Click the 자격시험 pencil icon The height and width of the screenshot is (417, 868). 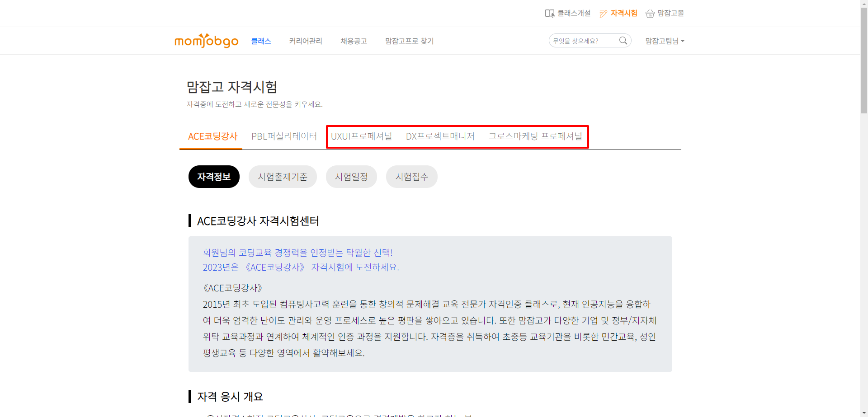point(603,14)
